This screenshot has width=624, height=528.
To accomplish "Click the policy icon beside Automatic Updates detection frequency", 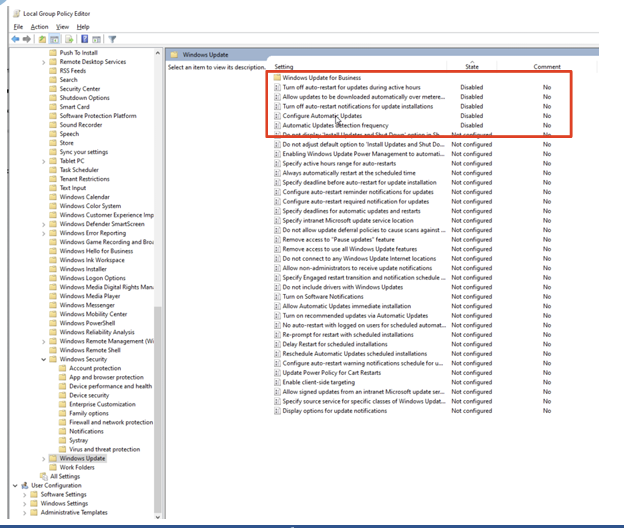I will [277, 125].
